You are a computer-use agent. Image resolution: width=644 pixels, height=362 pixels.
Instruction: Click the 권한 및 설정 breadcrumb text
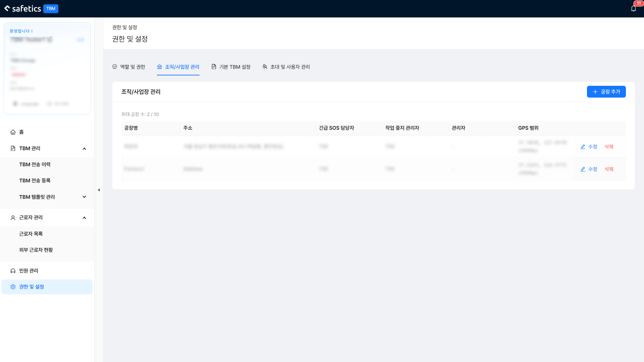click(x=124, y=27)
